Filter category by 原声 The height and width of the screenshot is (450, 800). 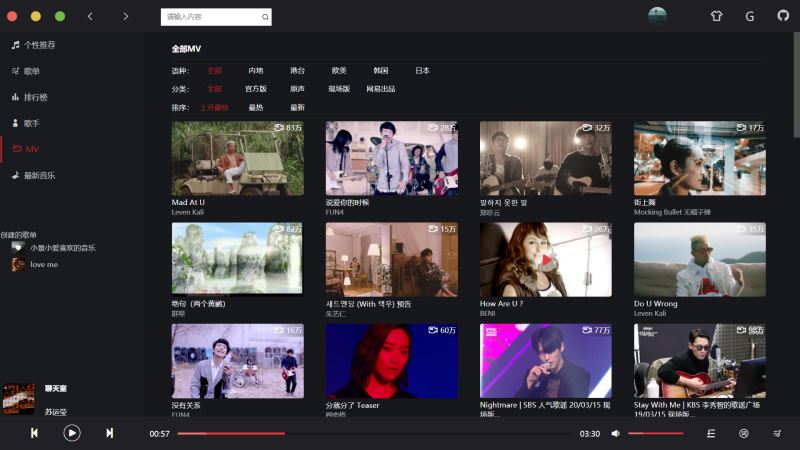297,89
